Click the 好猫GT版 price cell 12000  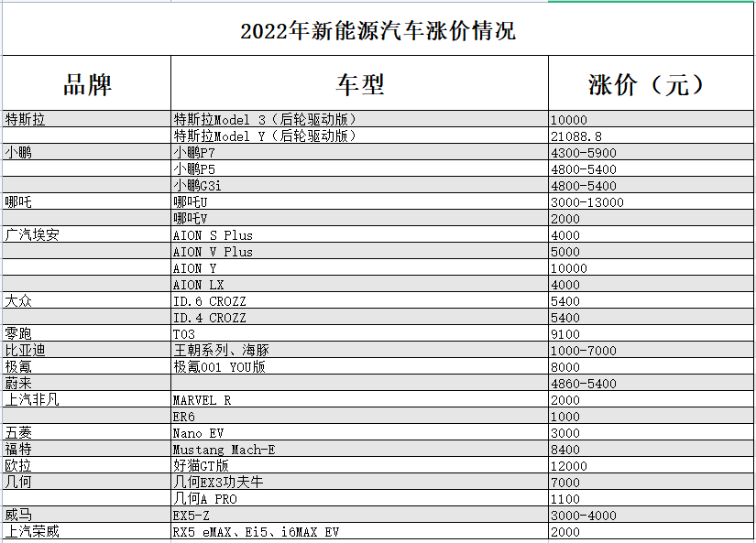click(x=649, y=466)
